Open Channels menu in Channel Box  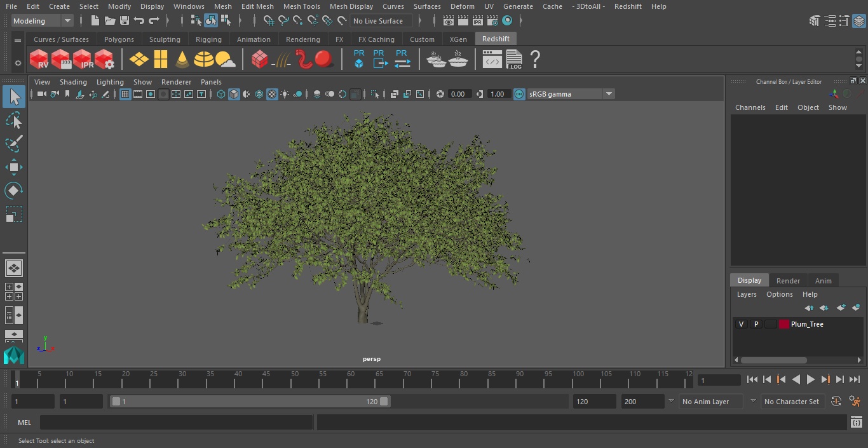coord(750,107)
